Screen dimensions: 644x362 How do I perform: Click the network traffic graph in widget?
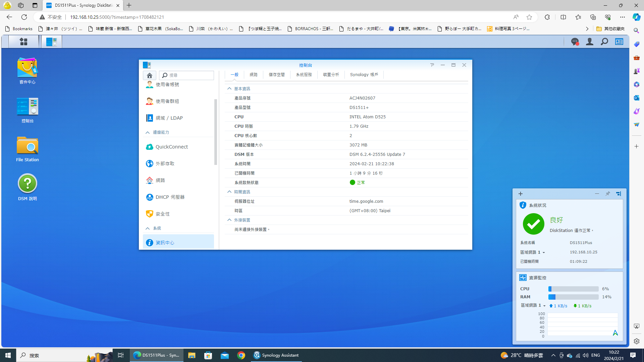[x=583, y=324]
